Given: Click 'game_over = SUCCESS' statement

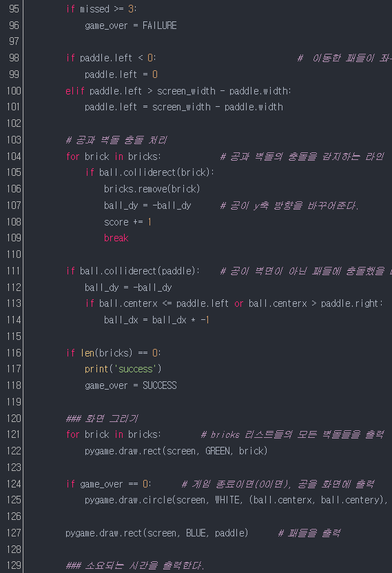Looking at the screenshot, I should [x=131, y=385].
